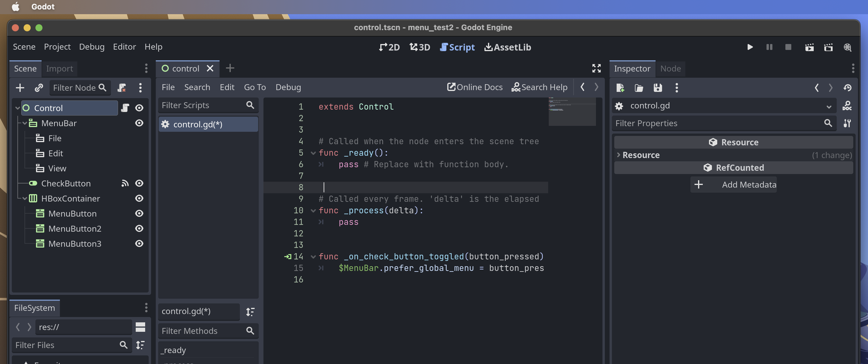
Task: Collapse the HBoxContainer tree node
Action: [24, 198]
